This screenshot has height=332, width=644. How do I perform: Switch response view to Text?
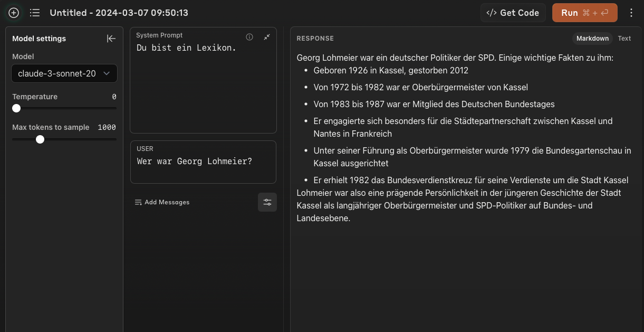coord(624,39)
